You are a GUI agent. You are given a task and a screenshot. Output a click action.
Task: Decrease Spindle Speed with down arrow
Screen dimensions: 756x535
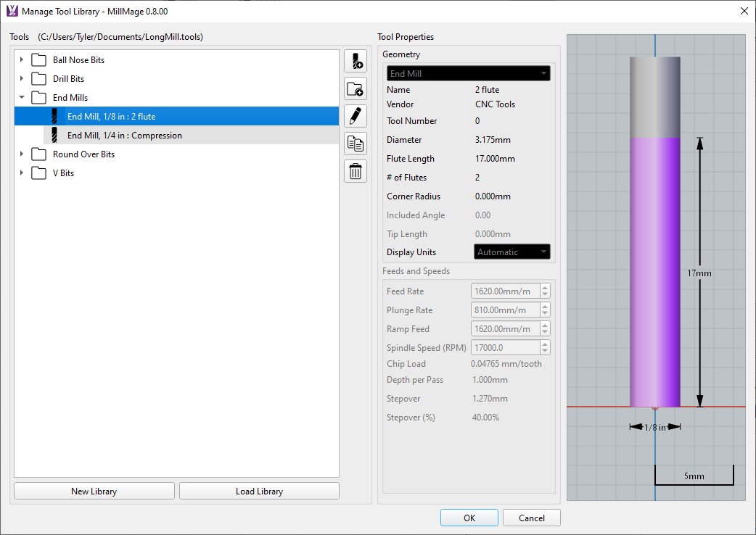[x=545, y=351]
